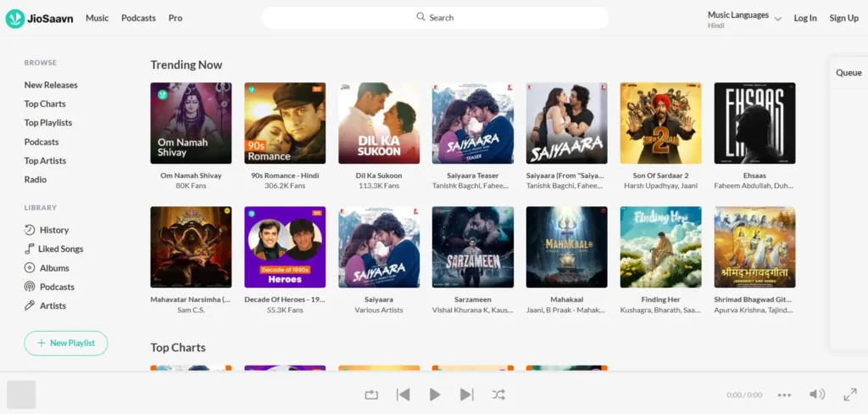The image size is (868, 414).
Task: Open the Ehsaas album cover
Action: pos(755,123)
